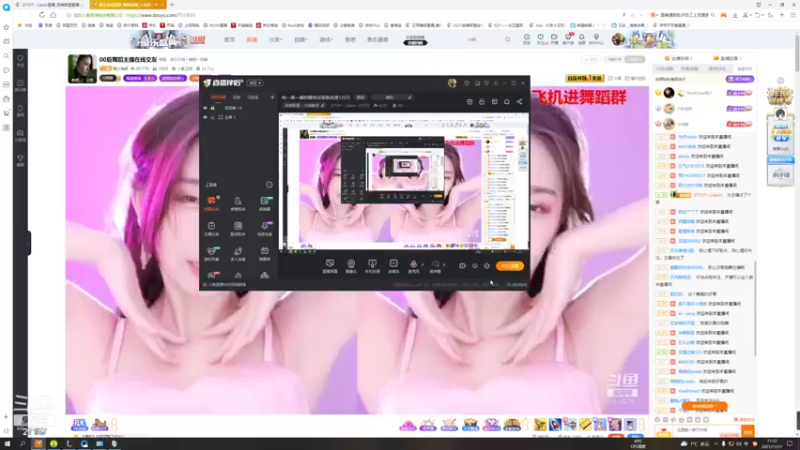Image resolution: width=800 pixels, height=450 pixels.
Task: Open the first orange tool in toolbox grid
Action: (x=212, y=203)
